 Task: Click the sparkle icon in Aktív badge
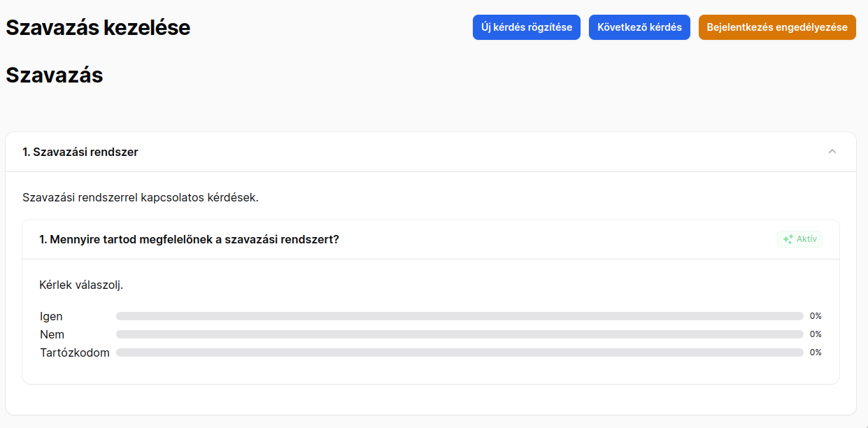[788, 239]
